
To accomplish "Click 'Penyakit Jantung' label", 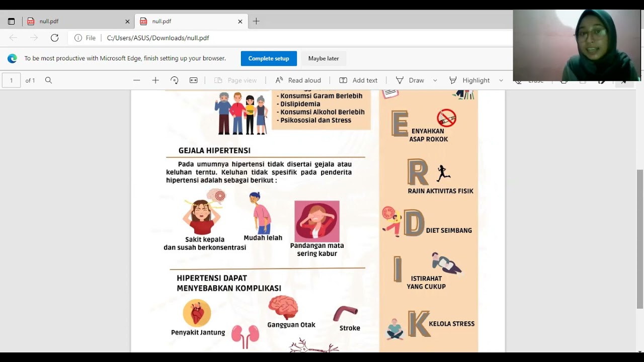I will point(198,332).
